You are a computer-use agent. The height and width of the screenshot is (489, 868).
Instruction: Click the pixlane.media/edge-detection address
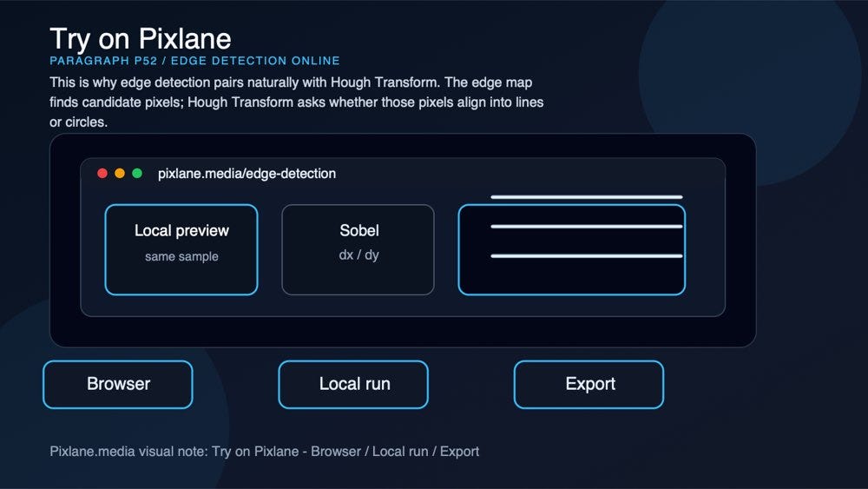[247, 174]
